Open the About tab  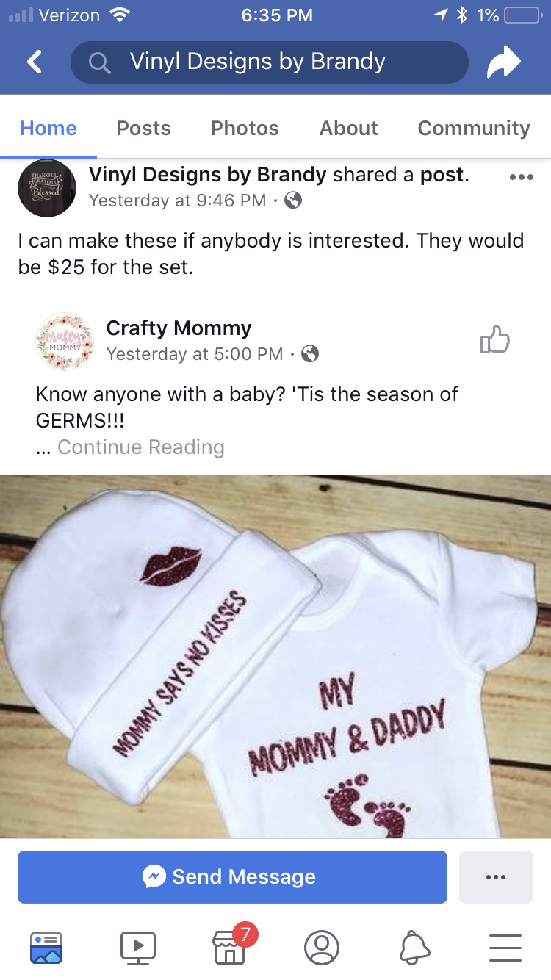pyautogui.click(x=349, y=128)
